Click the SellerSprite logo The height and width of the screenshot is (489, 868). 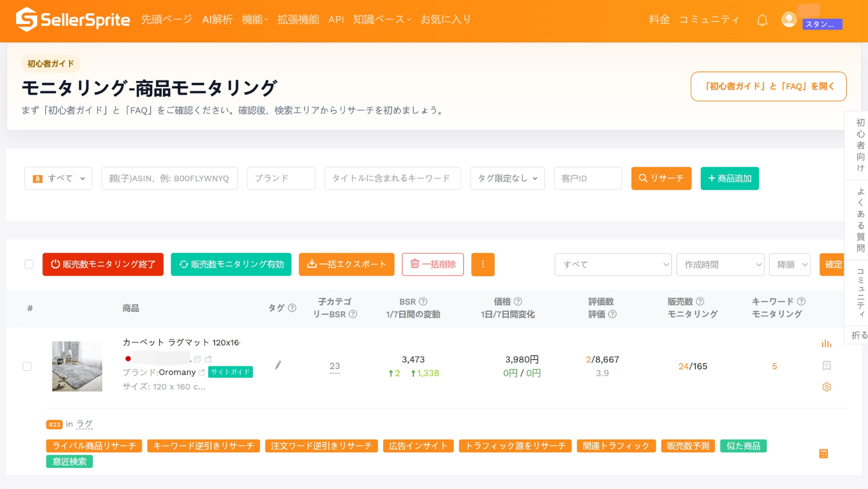tap(73, 20)
